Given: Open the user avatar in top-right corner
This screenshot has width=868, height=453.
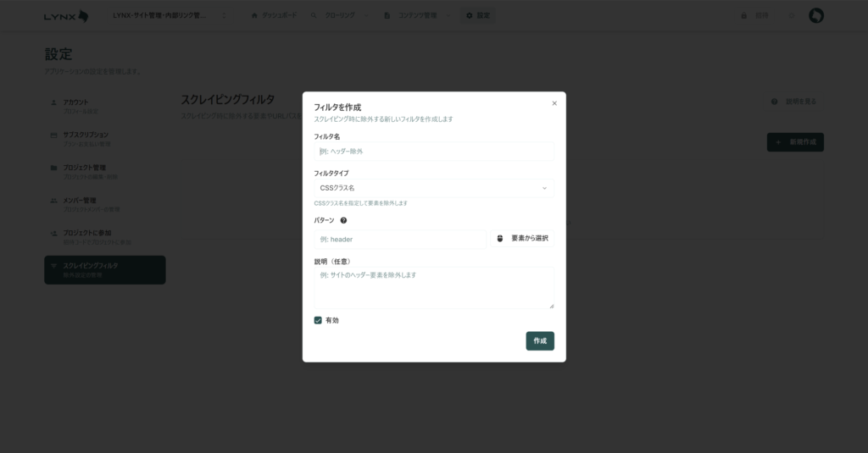Looking at the screenshot, I should [x=816, y=16].
